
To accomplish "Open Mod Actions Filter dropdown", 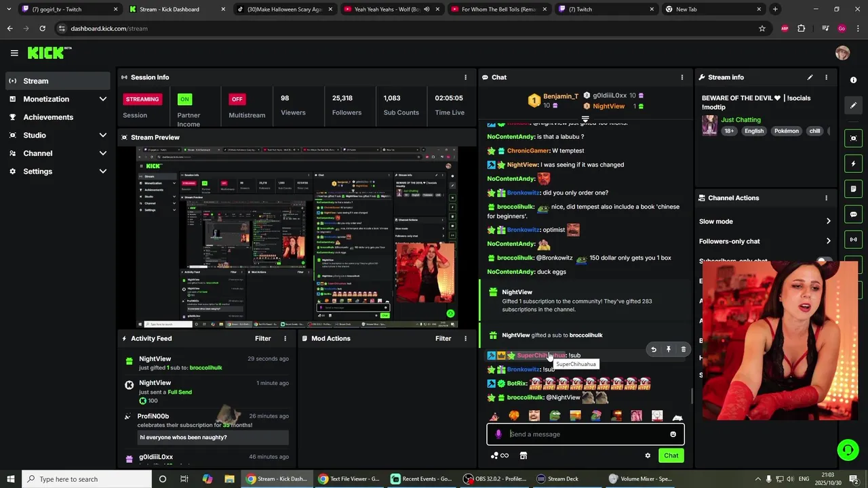I will pos(443,338).
